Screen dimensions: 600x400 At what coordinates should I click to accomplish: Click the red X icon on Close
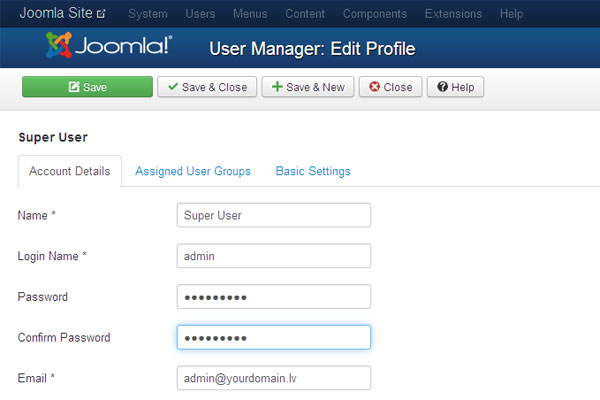pyautogui.click(x=375, y=87)
